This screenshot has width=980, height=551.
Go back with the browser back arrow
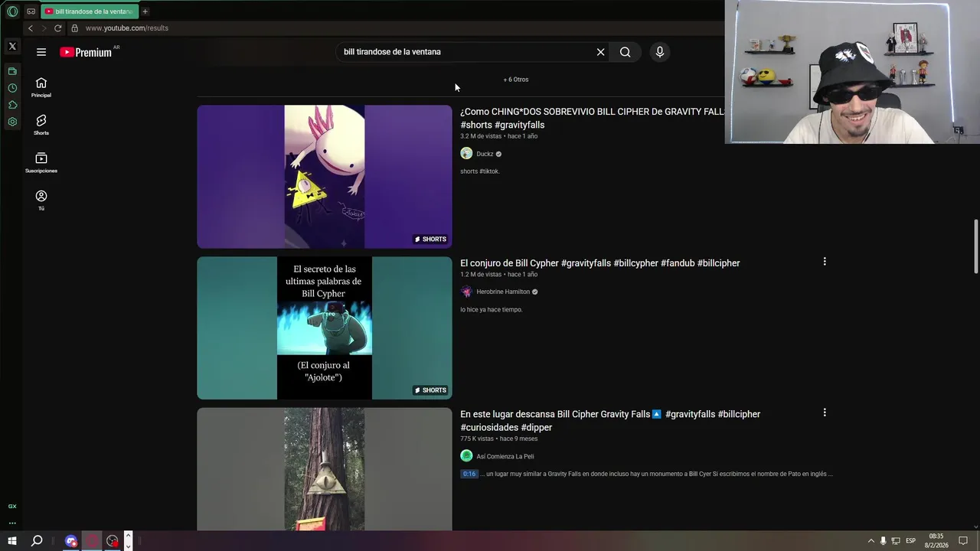pos(31,28)
